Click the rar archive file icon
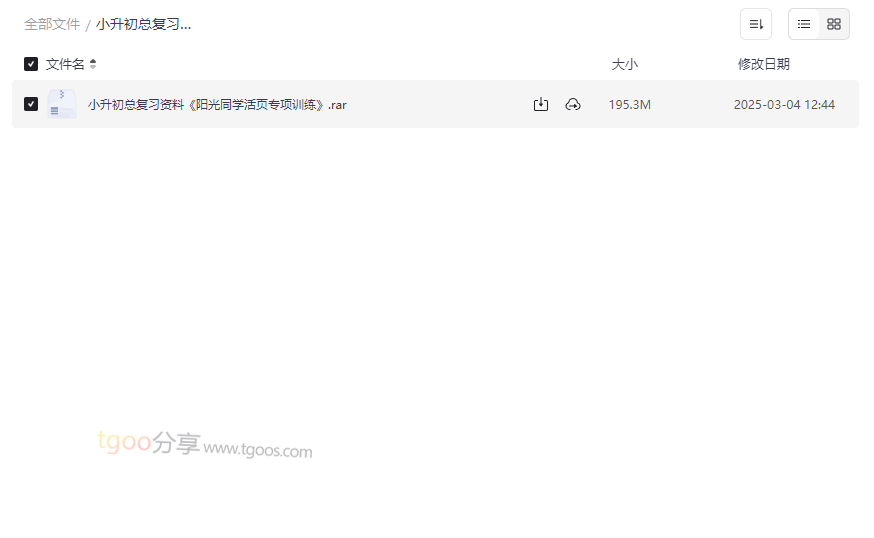This screenshot has height=538, width=874. (62, 104)
